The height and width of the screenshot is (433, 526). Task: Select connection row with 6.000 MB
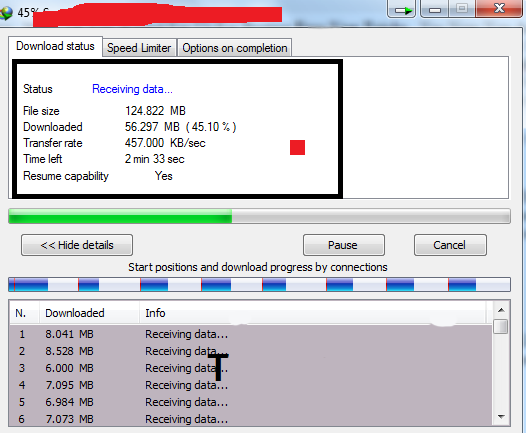click(251, 368)
